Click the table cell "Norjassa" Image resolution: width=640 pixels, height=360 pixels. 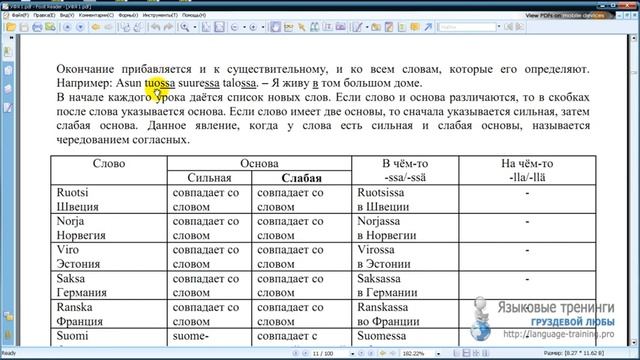tap(378, 221)
